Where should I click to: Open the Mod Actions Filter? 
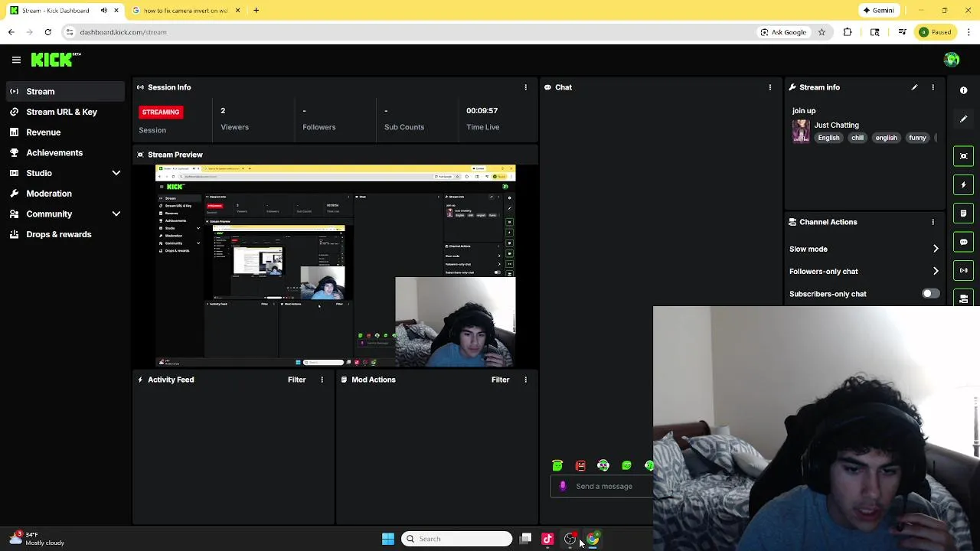(x=500, y=380)
